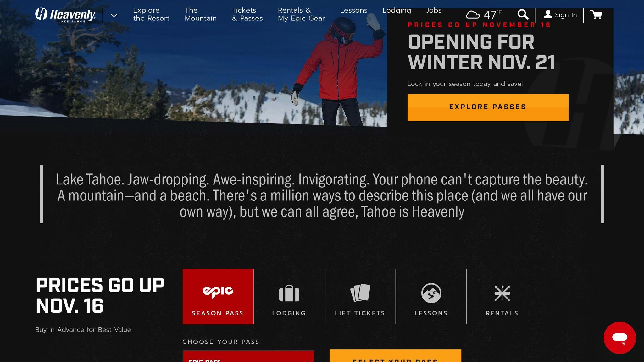This screenshot has width=644, height=362.
Task: Click the Sign In user icon
Action: coord(548,14)
